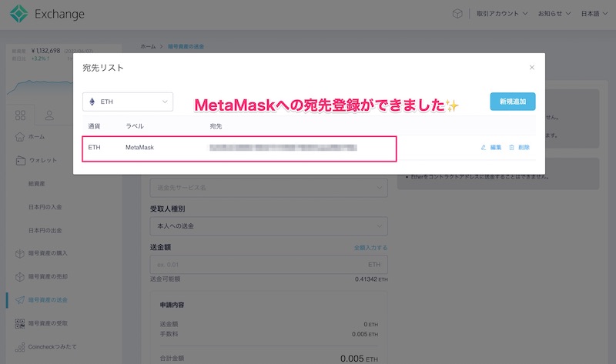
Task: Click the Ethereum diamond icon in selector
Action: coord(92,102)
